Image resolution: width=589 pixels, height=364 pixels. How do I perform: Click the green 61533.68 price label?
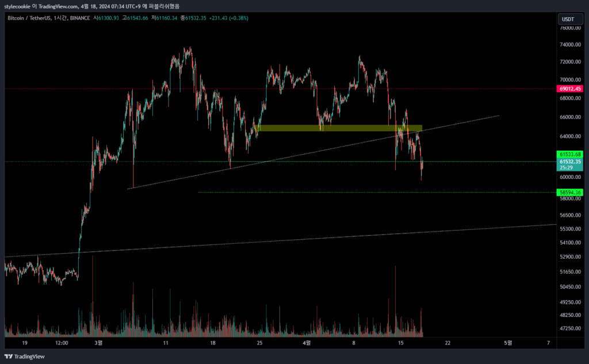click(x=570, y=155)
